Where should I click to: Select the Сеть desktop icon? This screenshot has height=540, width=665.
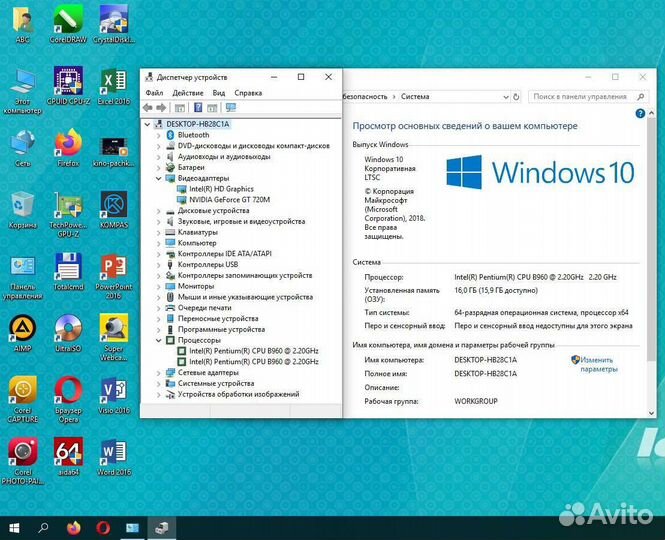(x=22, y=148)
